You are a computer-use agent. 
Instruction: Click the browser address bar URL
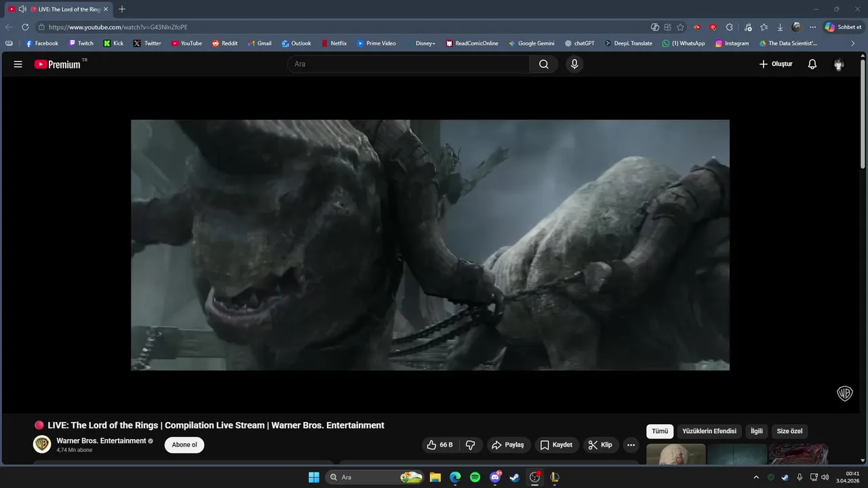118,27
